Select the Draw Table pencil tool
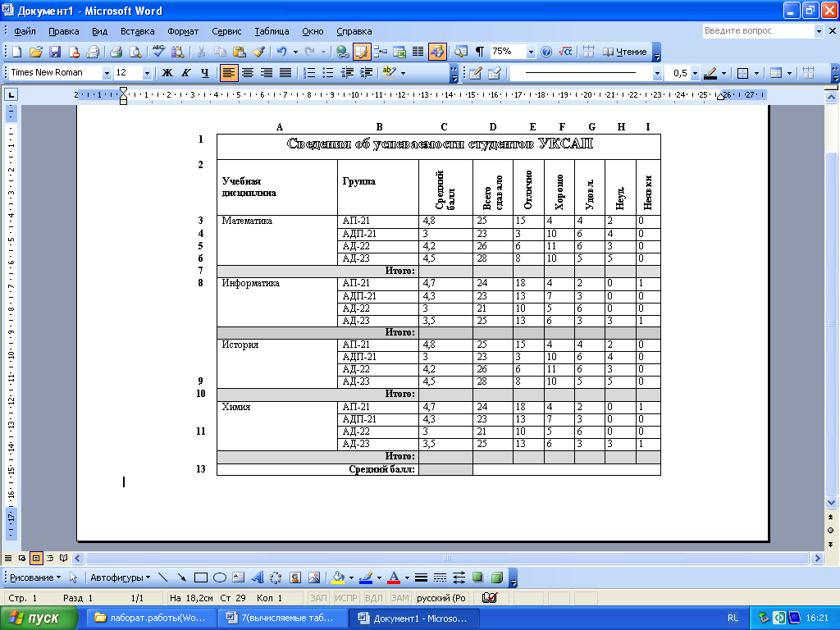840x630 pixels. pos(475,73)
